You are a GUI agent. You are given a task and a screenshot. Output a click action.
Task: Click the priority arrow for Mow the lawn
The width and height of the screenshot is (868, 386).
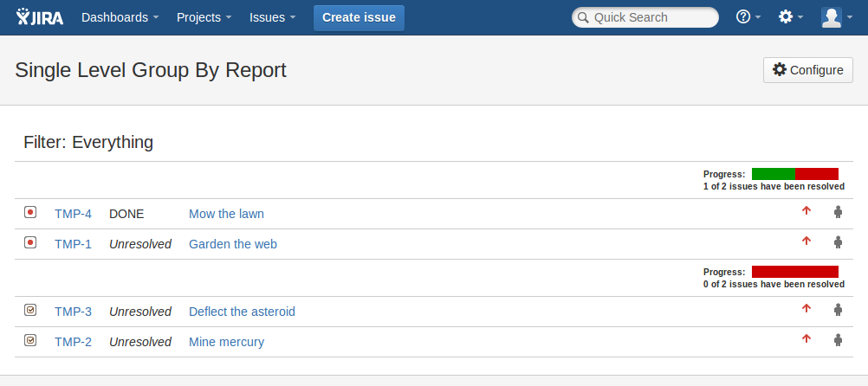[x=806, y=210]
